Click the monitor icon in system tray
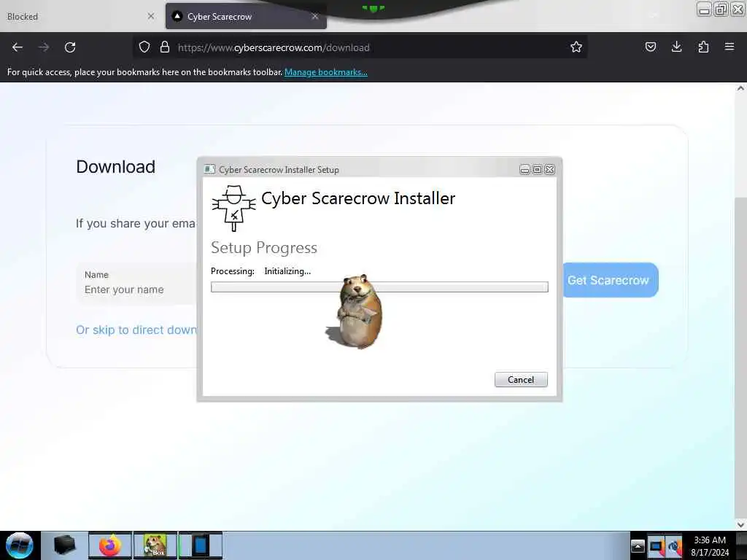The height and width of the screenshot is (560, 747). [x=657, y=546]
